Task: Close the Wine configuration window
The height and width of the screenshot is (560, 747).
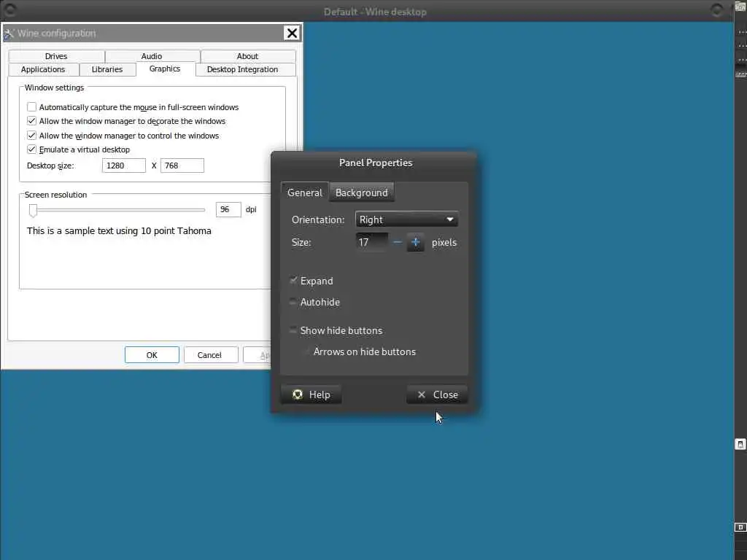Action: 292,33
